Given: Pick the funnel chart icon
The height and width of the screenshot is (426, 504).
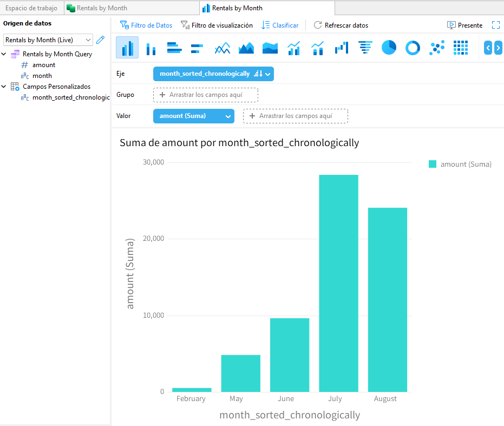Looking at the screenshot, I should (x=365, y=48).
